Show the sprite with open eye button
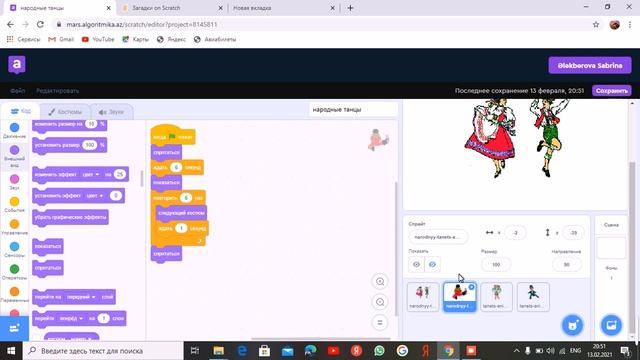The image size is (640, 360). pos(416,264)
